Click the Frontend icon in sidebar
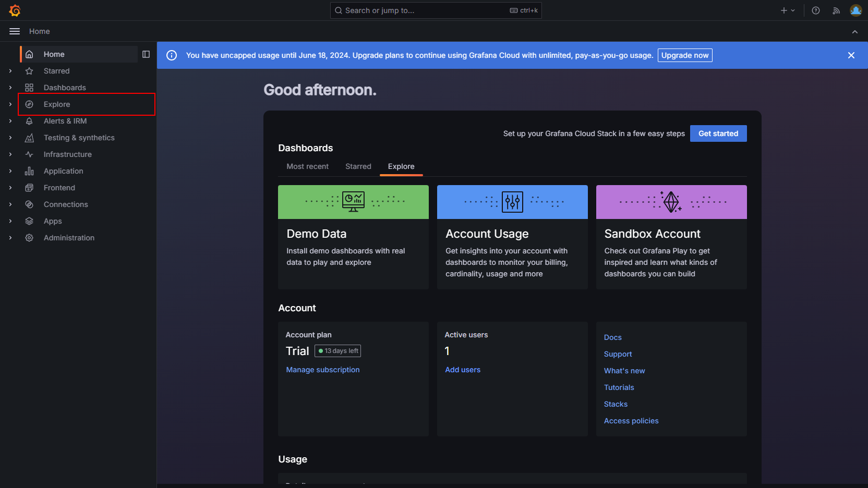Viewport: 868px width, 488px height. coord(29,188)
